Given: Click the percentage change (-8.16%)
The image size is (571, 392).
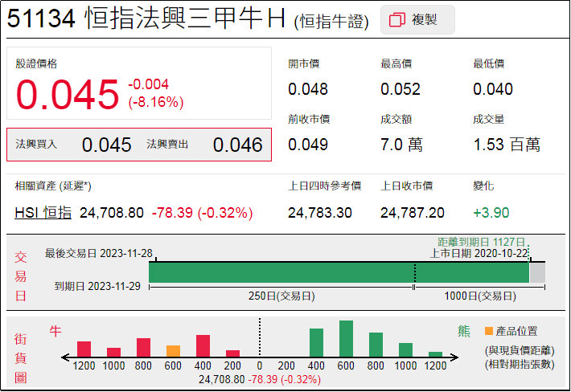Looking at the screenshot, I should click(x=156, y=102).
